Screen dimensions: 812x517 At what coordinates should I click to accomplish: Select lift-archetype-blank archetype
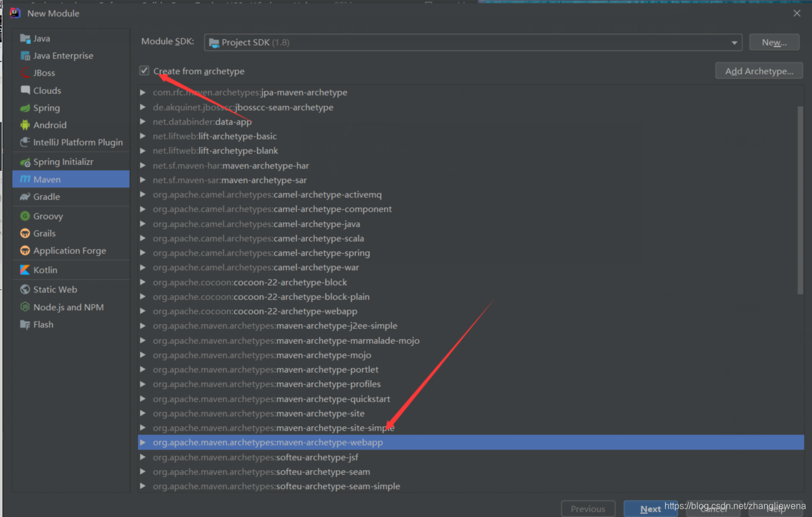(x=471, y=151)
